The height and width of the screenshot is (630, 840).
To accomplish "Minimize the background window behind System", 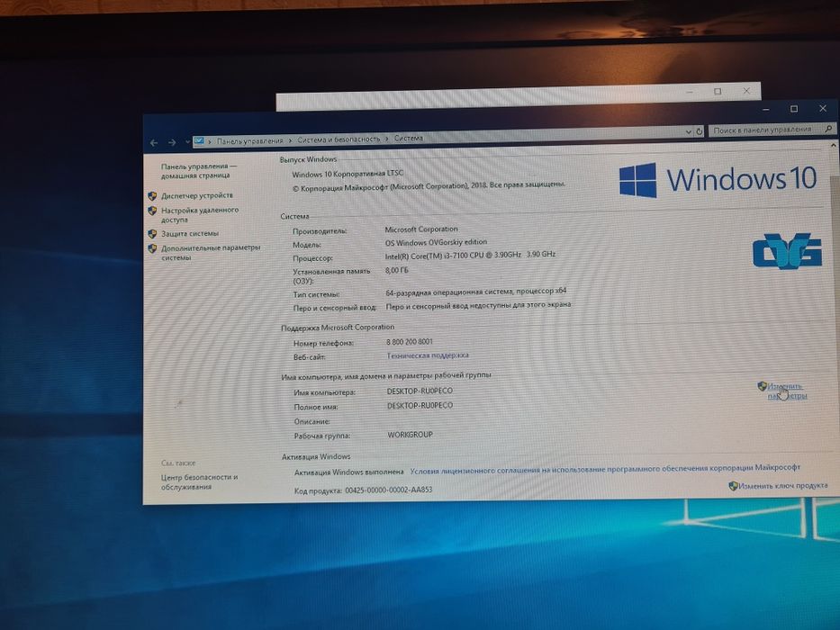I will tap(690, 92).
